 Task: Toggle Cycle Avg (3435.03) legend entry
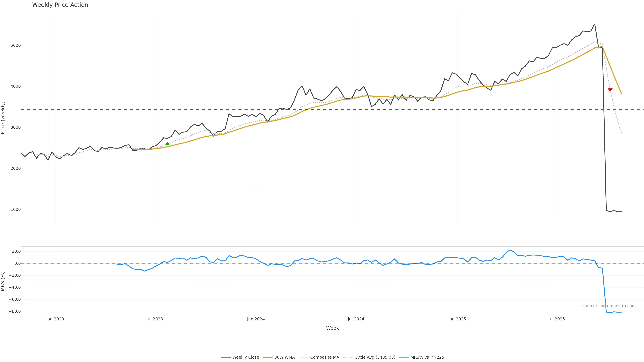(375, 357)
